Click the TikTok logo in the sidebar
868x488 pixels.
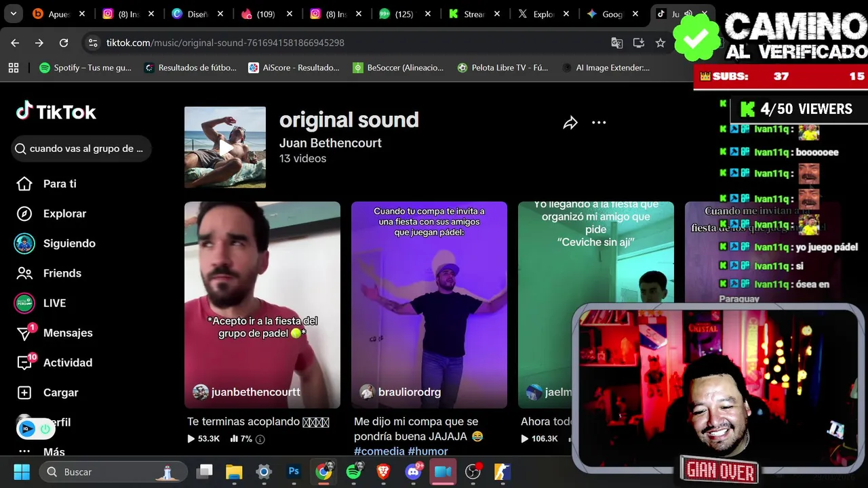(x=56, y=112)
